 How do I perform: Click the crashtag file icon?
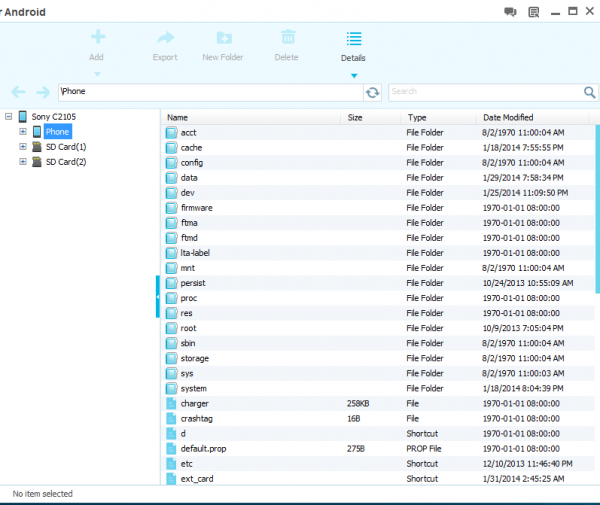(171, 419)
